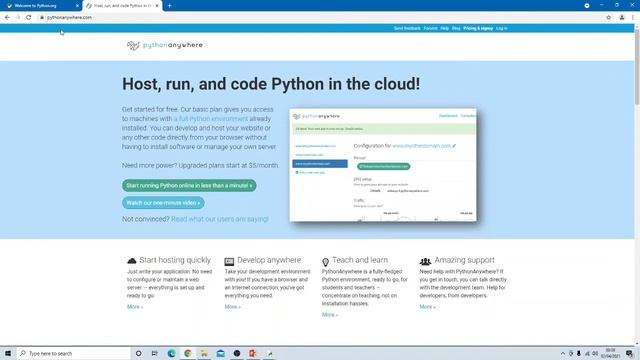Click the pythonanywhere logo
This screenshot has height=360, width=640.
pyautogui.click(x=164, y=45)
